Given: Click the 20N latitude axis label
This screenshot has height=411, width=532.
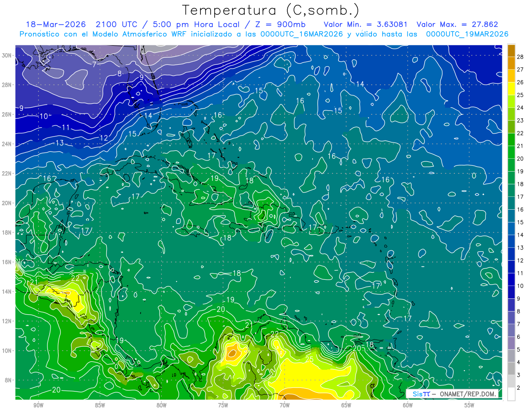Looking at the screenshot, I should click(x=8, y=203).
